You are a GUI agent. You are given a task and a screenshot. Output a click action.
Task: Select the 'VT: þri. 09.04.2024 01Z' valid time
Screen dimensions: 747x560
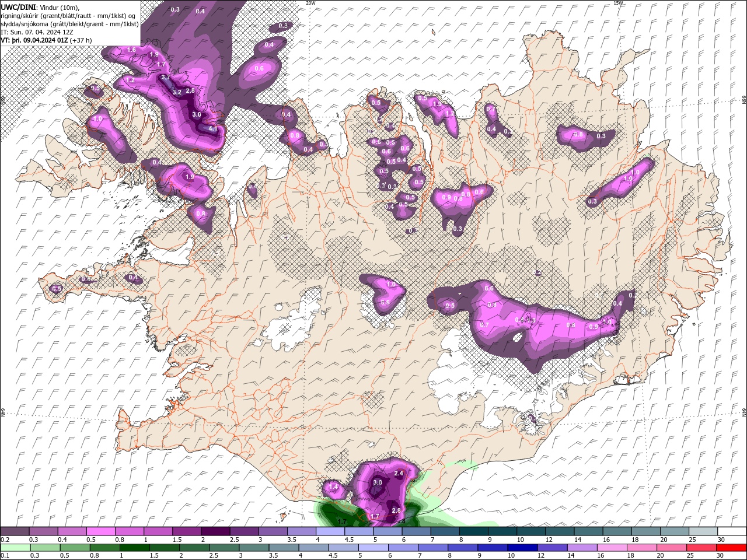pyautogui.click(x=34, y=40)
